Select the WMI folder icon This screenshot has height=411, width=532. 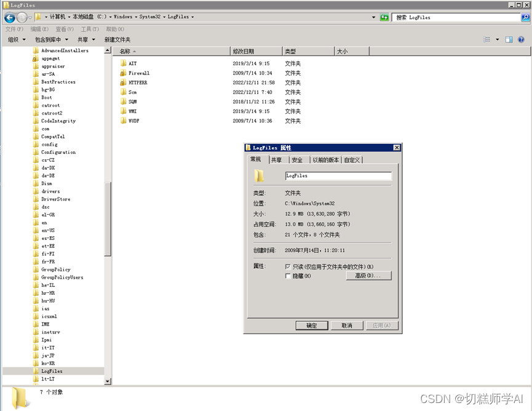click(x=124, y=111)
